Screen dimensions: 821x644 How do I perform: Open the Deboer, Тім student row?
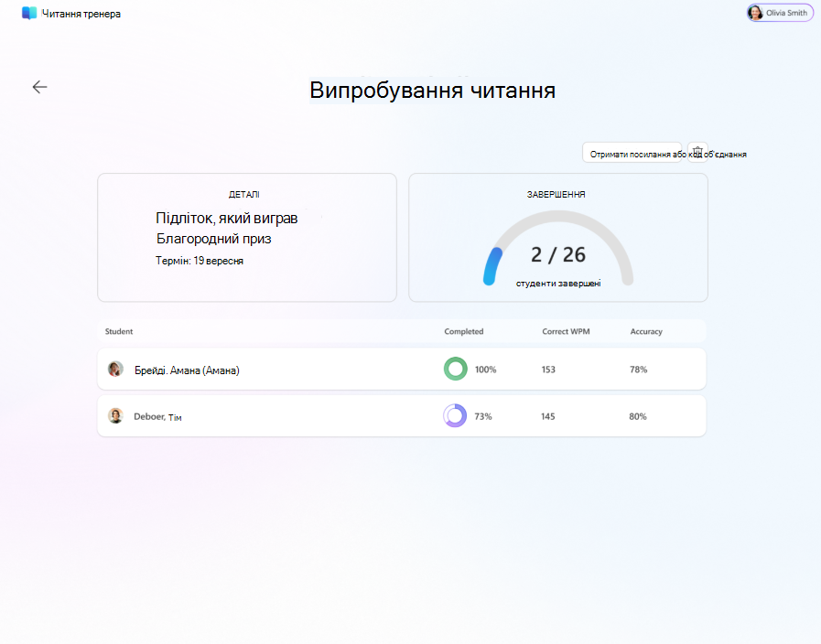pos(402,416)
